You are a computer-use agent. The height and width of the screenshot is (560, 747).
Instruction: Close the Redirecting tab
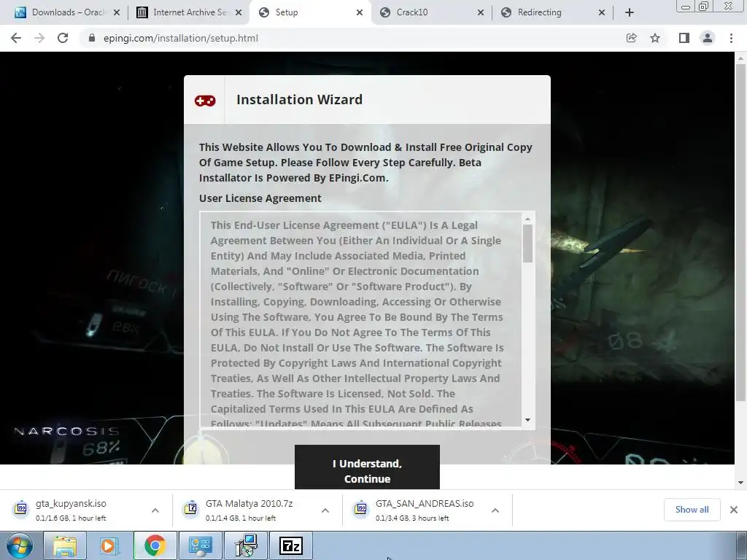click(602, 12)
